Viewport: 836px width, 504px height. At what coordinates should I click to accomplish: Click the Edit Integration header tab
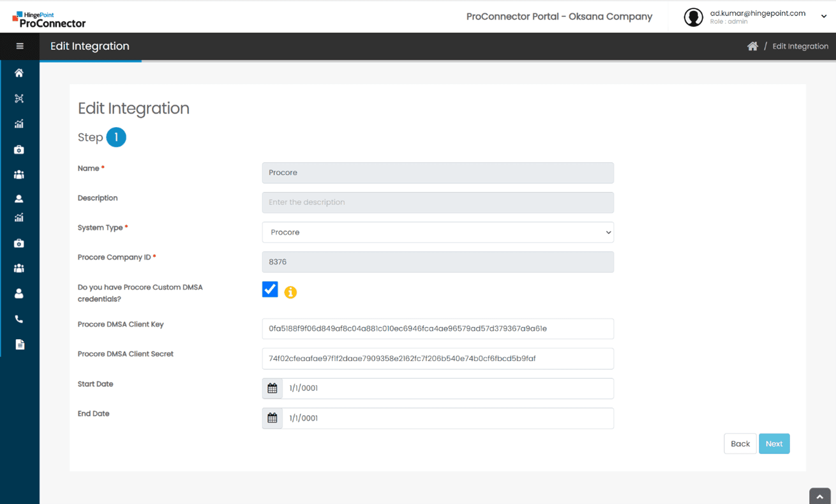pyautogui.click(x=90, y=46)
